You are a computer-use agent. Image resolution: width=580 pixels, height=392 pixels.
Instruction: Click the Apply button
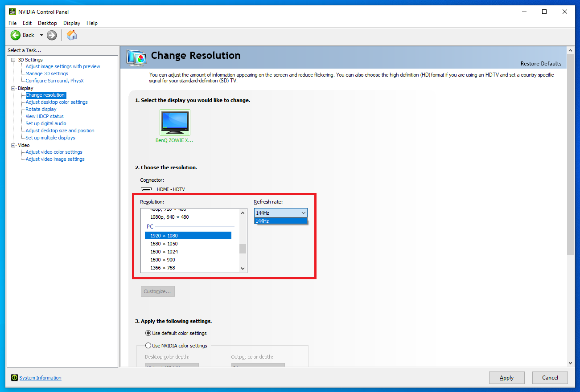pos(506,378)
